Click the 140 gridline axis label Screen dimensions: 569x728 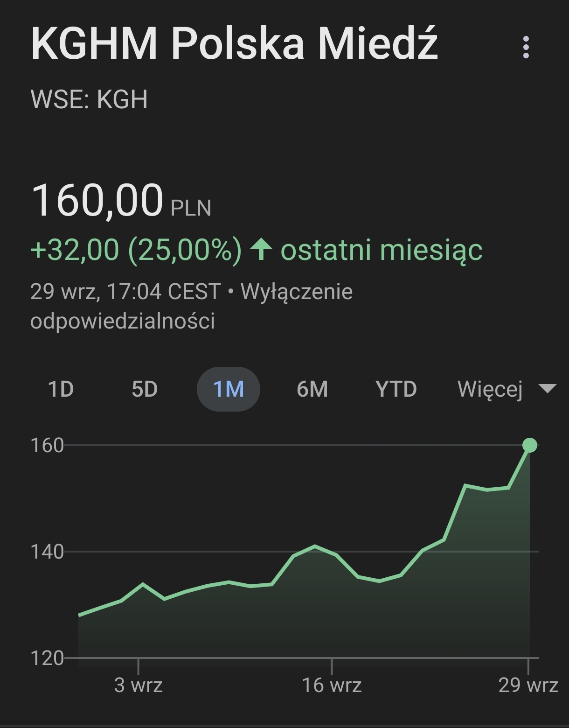(x=47, y=552)
